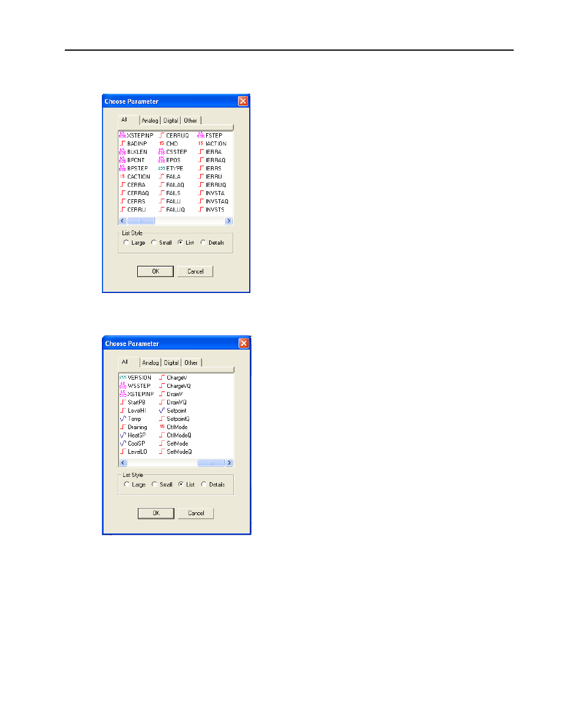Select the ChargeV digital step icon
This screenshot has width=562, height=728.
(162, 377)
